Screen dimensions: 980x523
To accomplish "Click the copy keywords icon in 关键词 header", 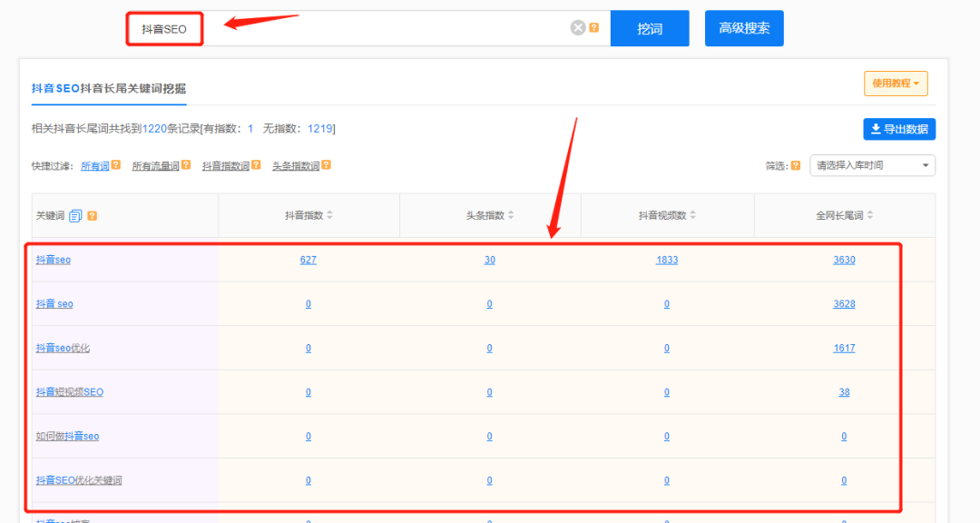I will pyautogui.click(x=75, y=216).
